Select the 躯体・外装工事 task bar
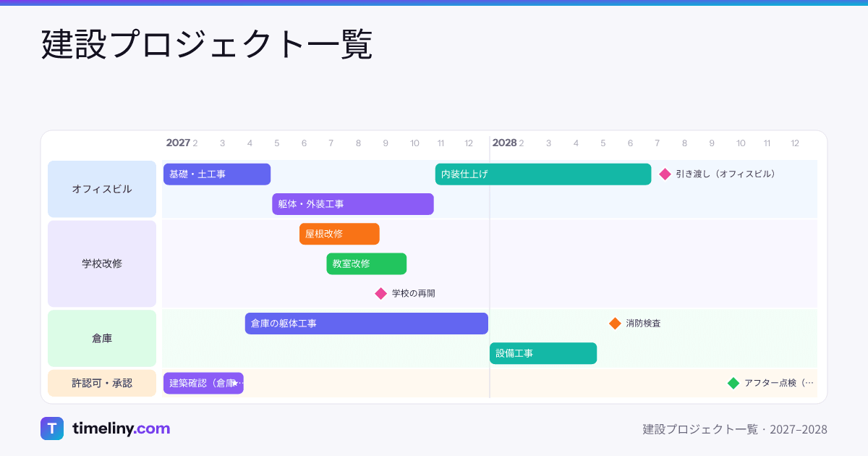This screenshot has height=456, width=868. click(353, 204)
